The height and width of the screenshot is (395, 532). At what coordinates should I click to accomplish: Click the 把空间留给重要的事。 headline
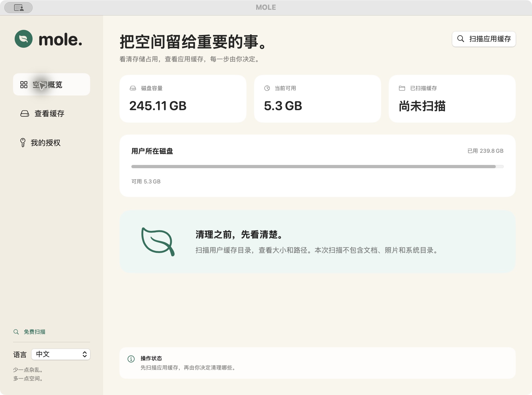(194, 42)
